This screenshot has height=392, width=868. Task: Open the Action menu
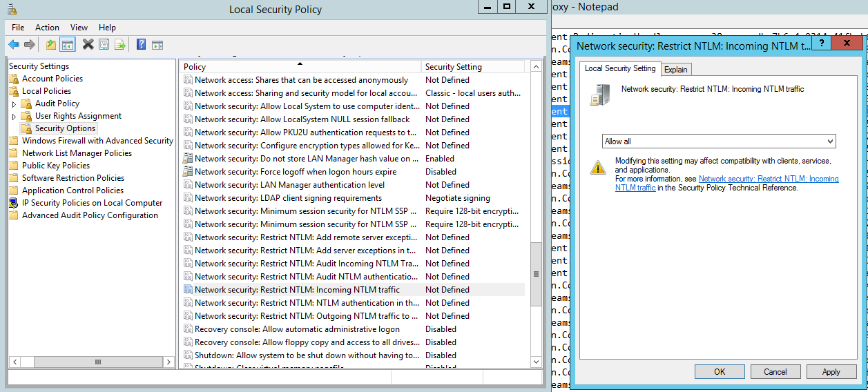[x=47, y=28]
